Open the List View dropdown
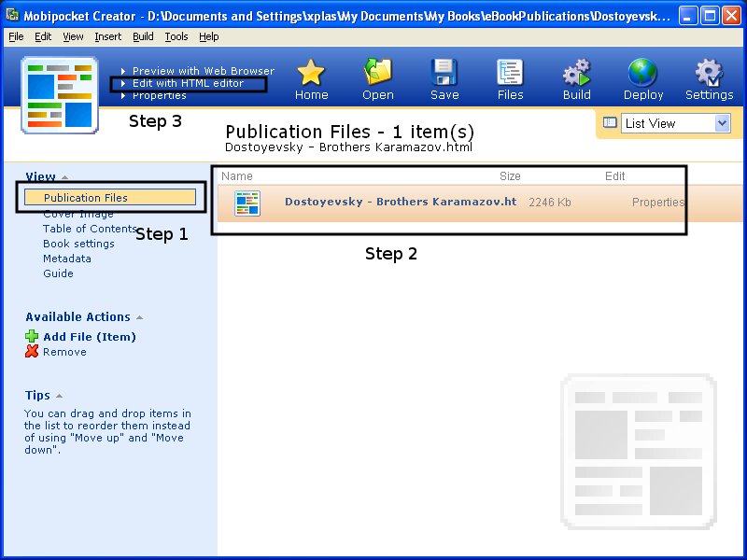 [x=722, y=123]
